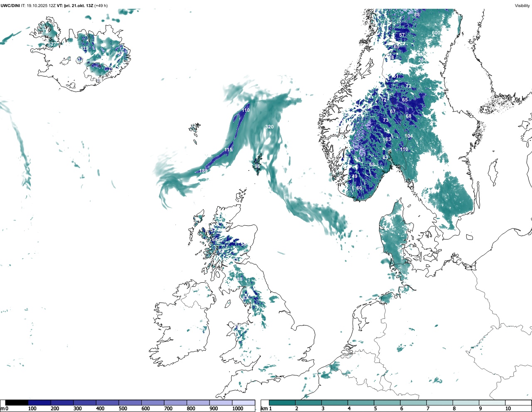This screenshot has height=412, width=532.
Task: Click the '38' value over southern Scotland
Action: [x=240, y=279]
